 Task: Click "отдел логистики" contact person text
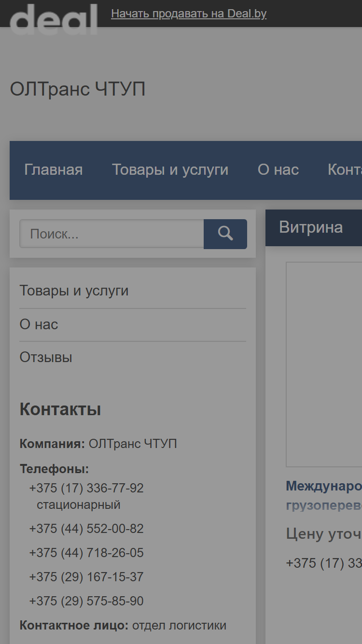(x=179, y=626)
